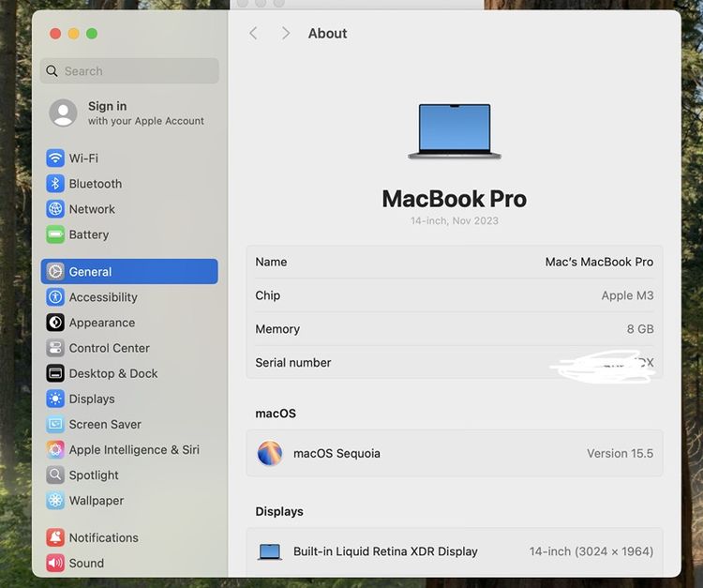703x588 pixels.
Task: Open Apple Intelligence & Siri icon
Action: click(55, 449)
